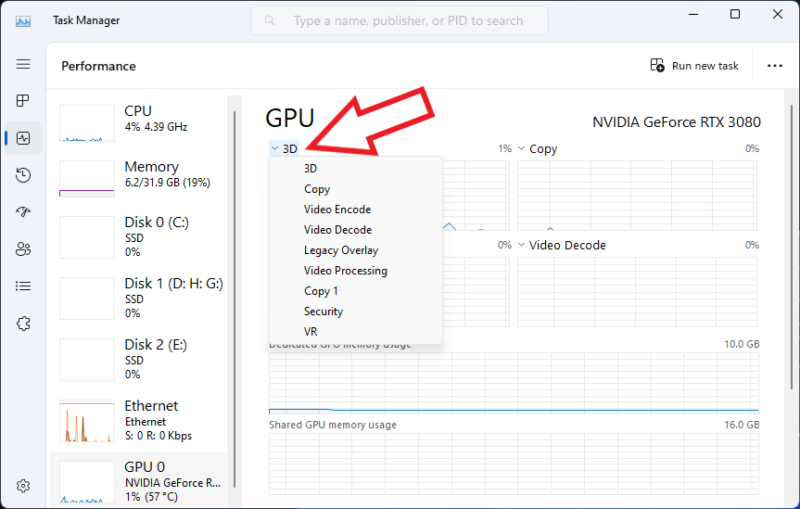This screenshot has height=509, width=800.
Task: Choose Legacy Overlay from the engine list
Action: 356,250
